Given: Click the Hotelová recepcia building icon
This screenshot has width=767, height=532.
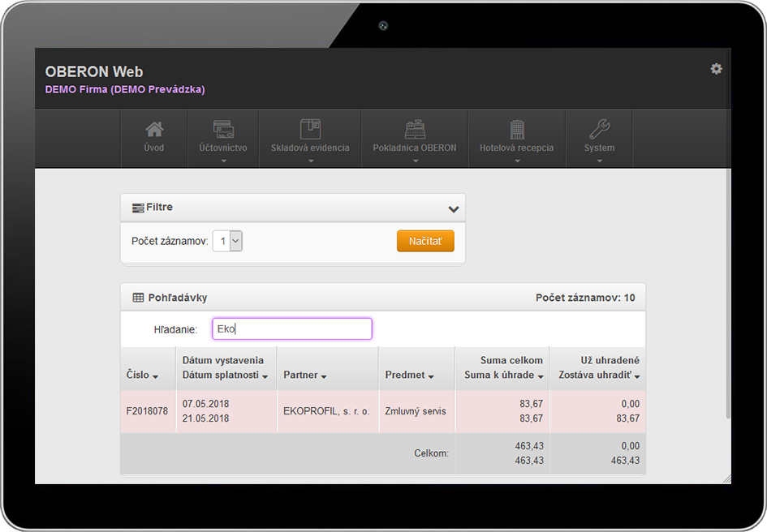Looking at the screenshot, I should click(x=517, y=130).
